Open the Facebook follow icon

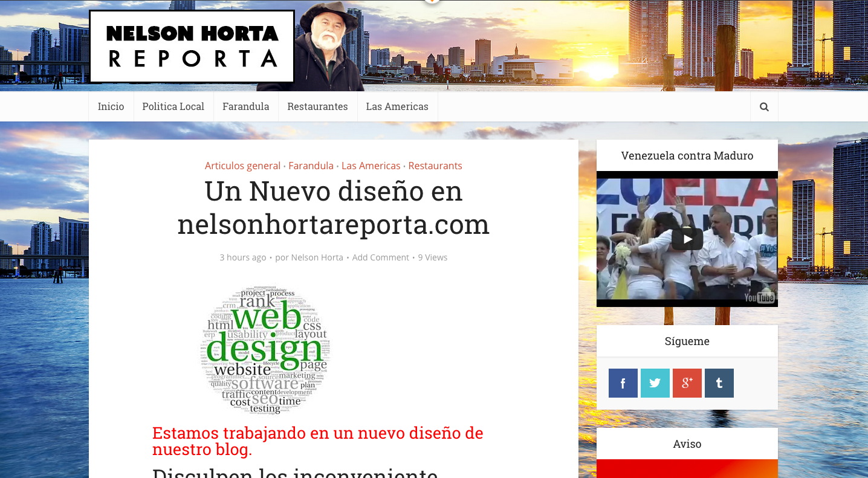click(623, 383)
